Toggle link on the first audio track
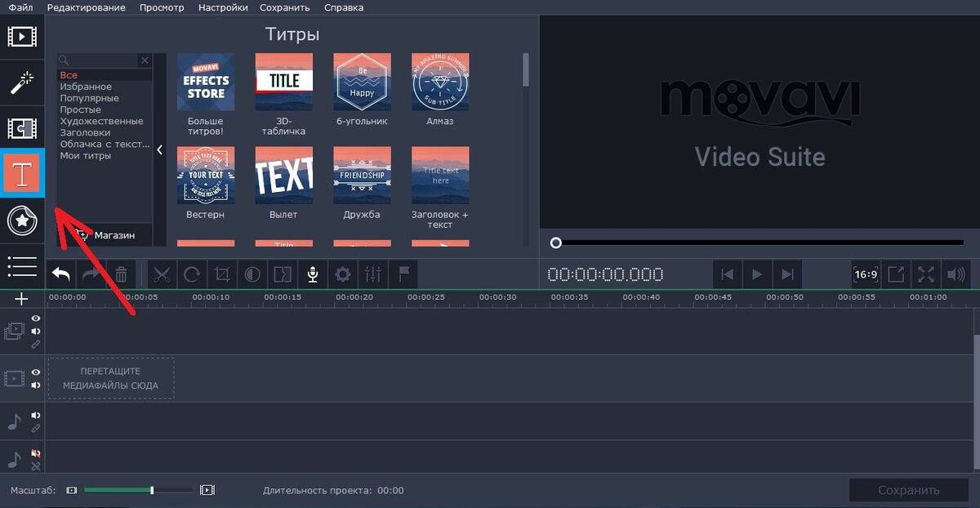This screenshot has width=980, height=508. [x=36, y=428]
